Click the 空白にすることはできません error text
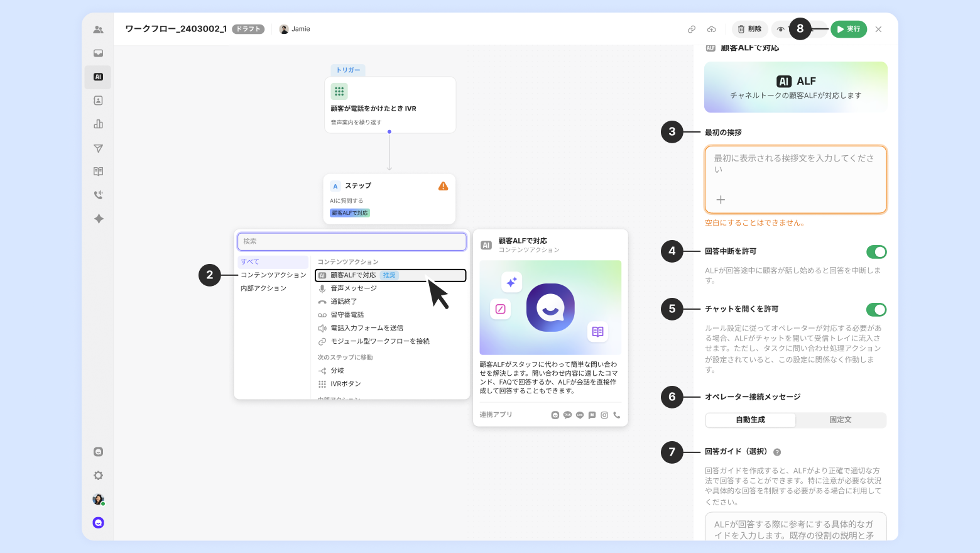The width and height of the screenshot is (980, 553). coord(754,222)
